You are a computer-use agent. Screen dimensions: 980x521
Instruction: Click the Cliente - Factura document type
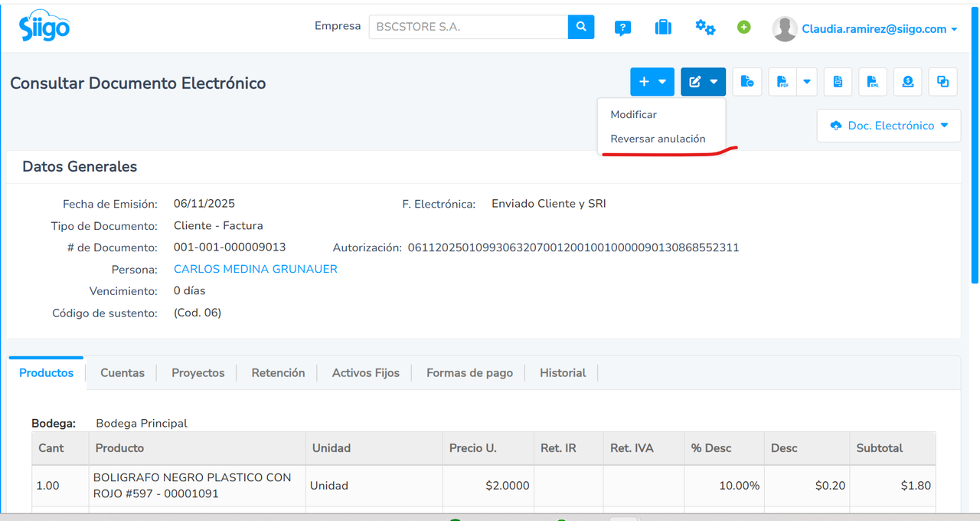218,226
